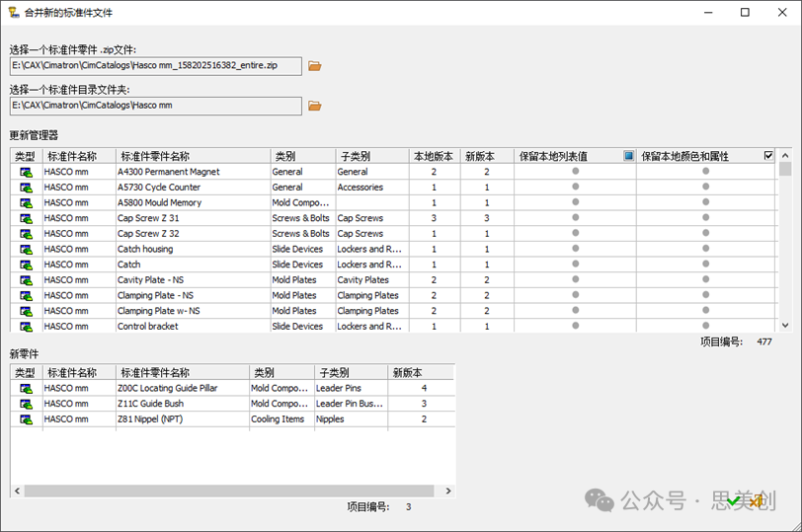Click type icon of A5800 Mould Memory row
The width and height of the screenshot is (802, 532).
26,203
